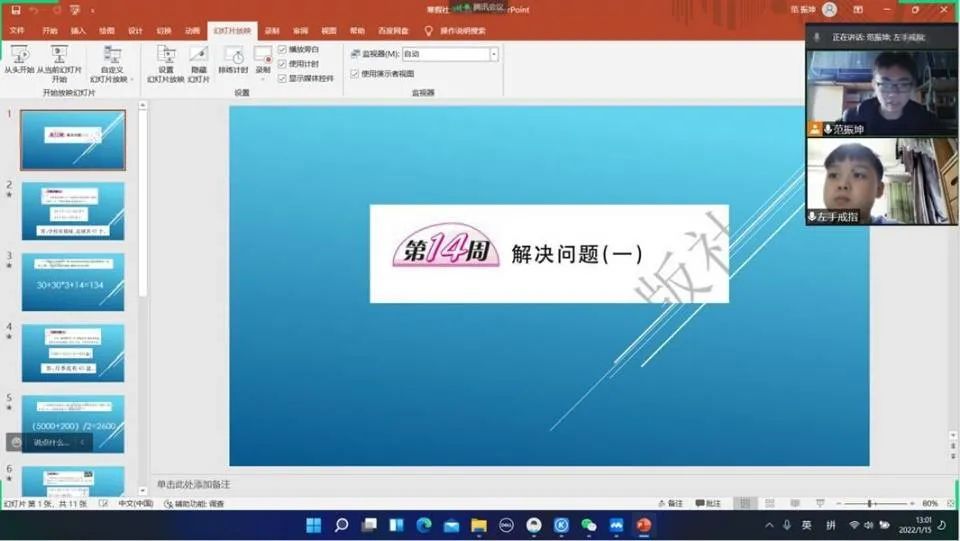Screen dimensions: 960x541
Task: Open PowerPoint from the Windows taskbar
Action: [643, 525]
